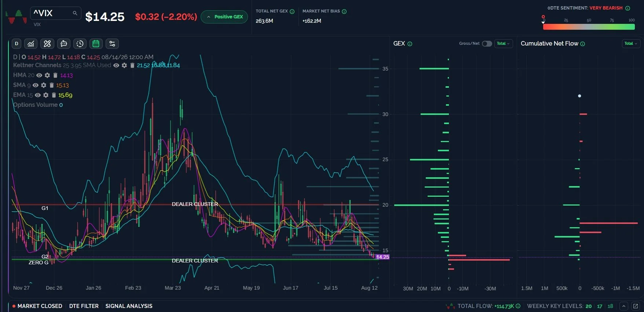The image size is (644, 312).
Task: Open HMA 20 settings gear
Action: [47, 75]
